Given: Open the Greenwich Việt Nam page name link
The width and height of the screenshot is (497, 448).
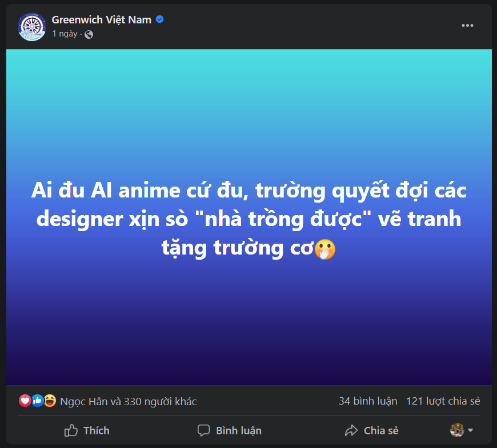Looking at the screenshot, I should click(x=102, y=20).
